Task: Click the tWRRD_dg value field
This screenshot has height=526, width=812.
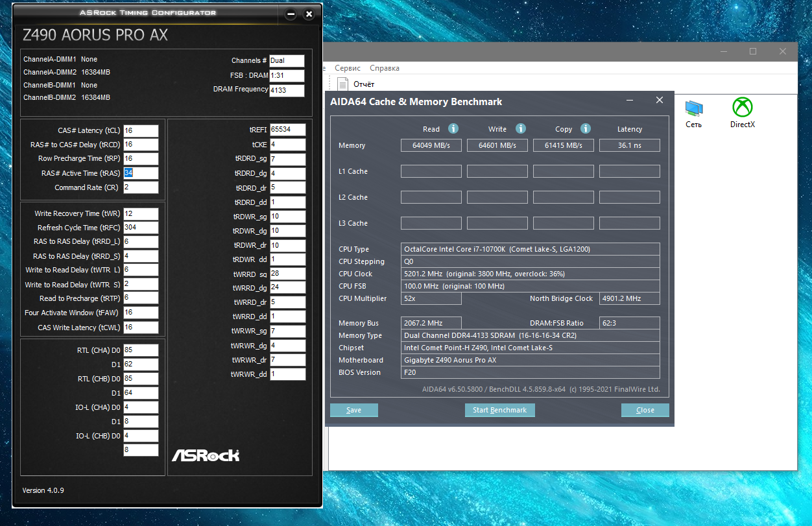Action: 287,287
